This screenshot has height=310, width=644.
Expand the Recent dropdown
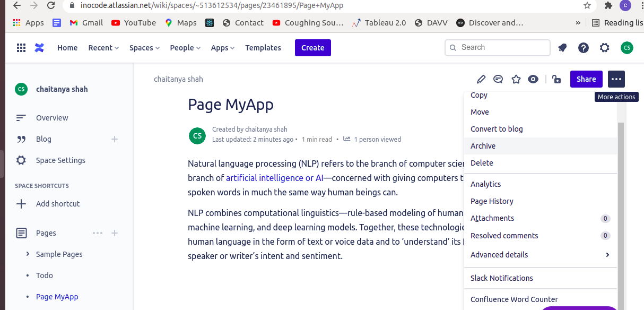click(103, 48)
